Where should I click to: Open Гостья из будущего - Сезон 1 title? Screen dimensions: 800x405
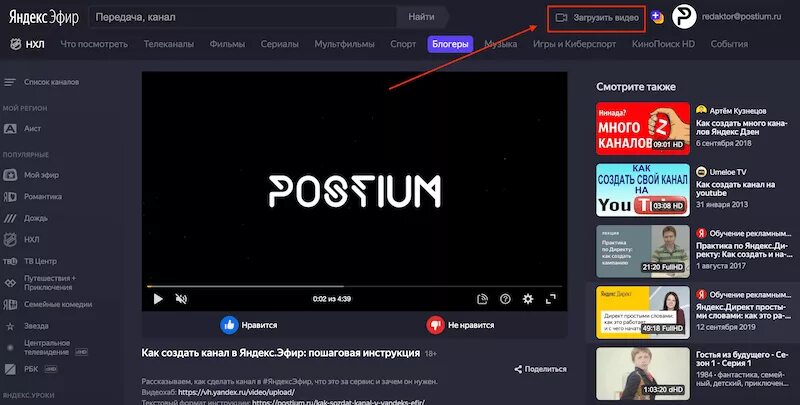pyautogui.click(x=742, y=359)
